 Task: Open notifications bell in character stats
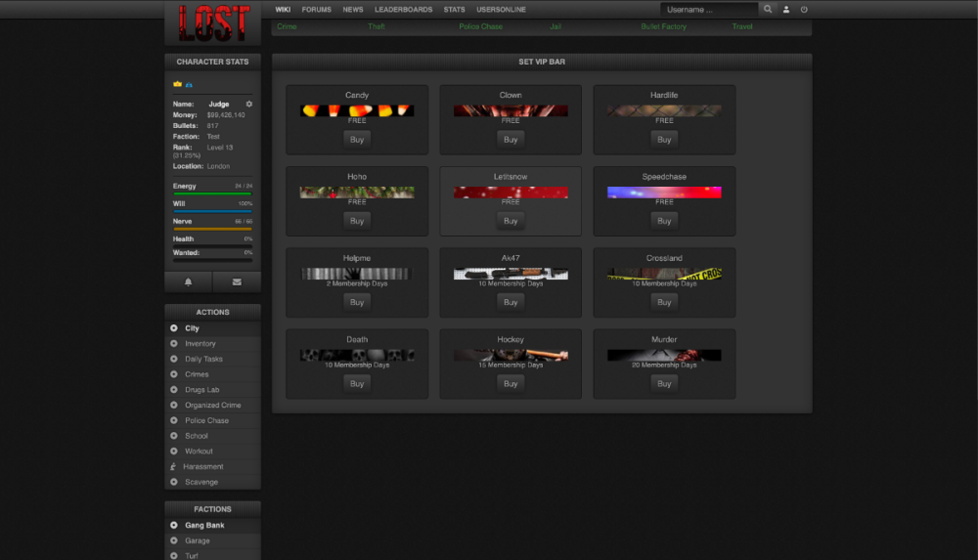click(x=188, y=281)
